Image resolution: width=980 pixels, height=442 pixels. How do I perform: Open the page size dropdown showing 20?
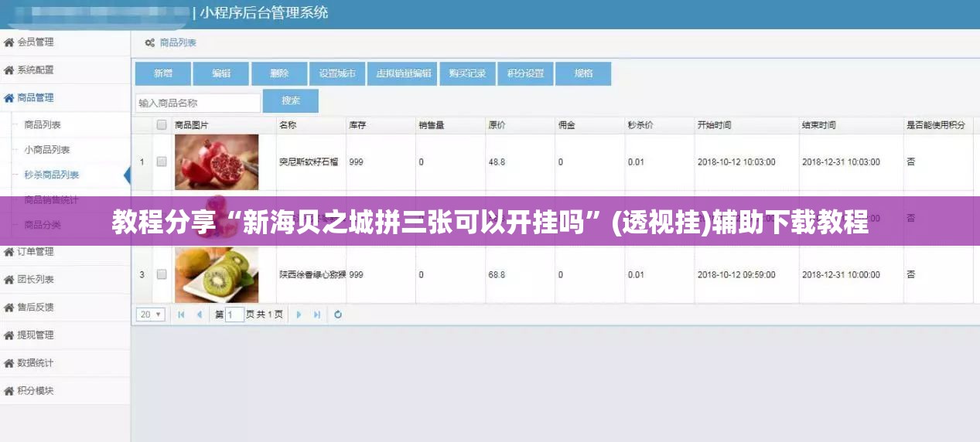coord(151,314)
